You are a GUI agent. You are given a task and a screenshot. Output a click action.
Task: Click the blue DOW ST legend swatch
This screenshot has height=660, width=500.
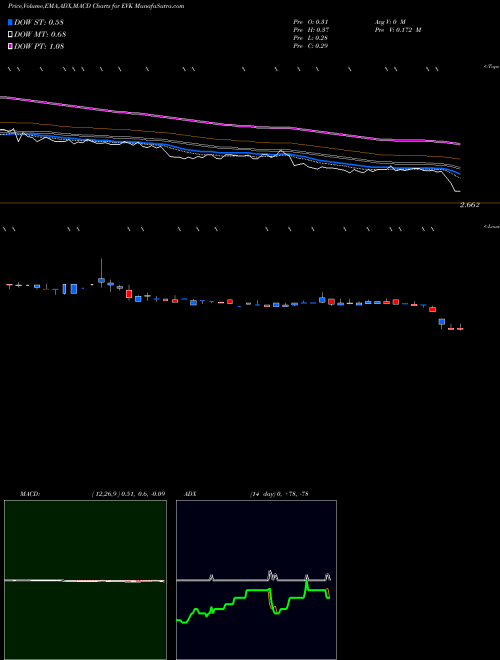pos(11,22)
